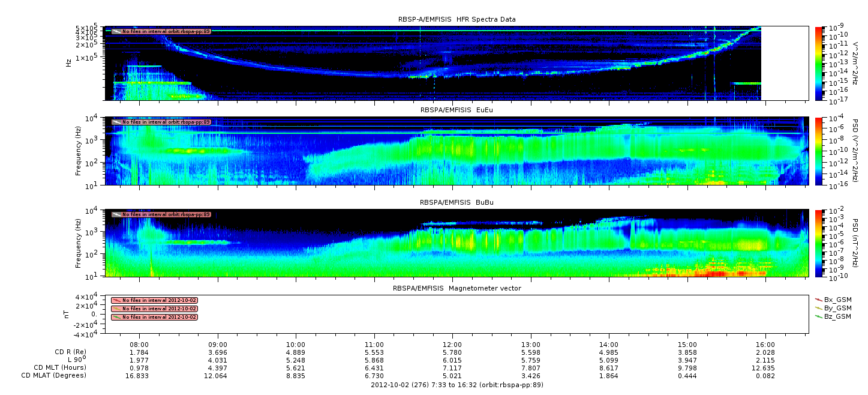This screenshot has width=868, height=395.
Task: Click the 'RBSPA/EMFISIS EuEu' plot title
Action: click(456, 110)
